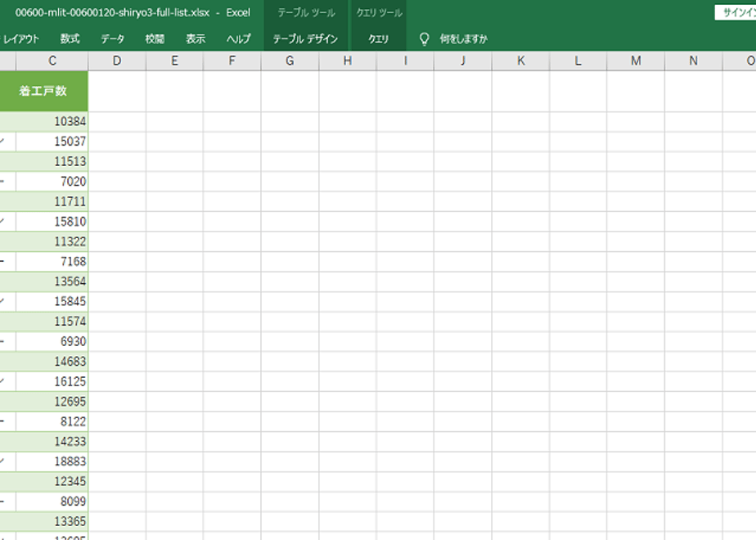Open the ヘルプ tab
The image size is (756, 540).
tap(239, 39)
